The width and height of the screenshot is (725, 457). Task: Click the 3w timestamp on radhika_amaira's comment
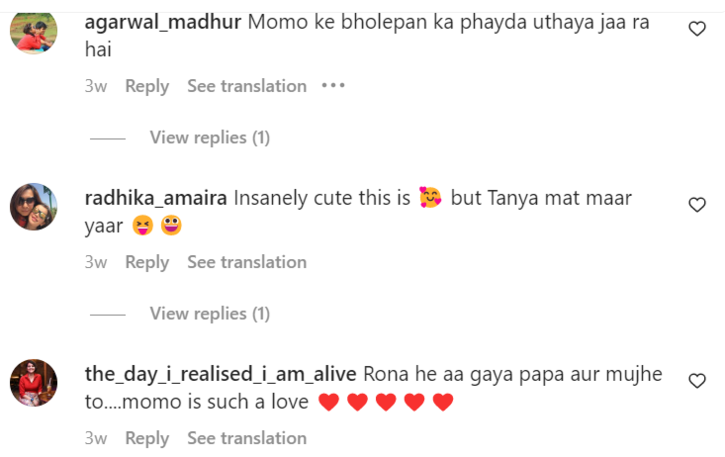(x=96, y=262)
